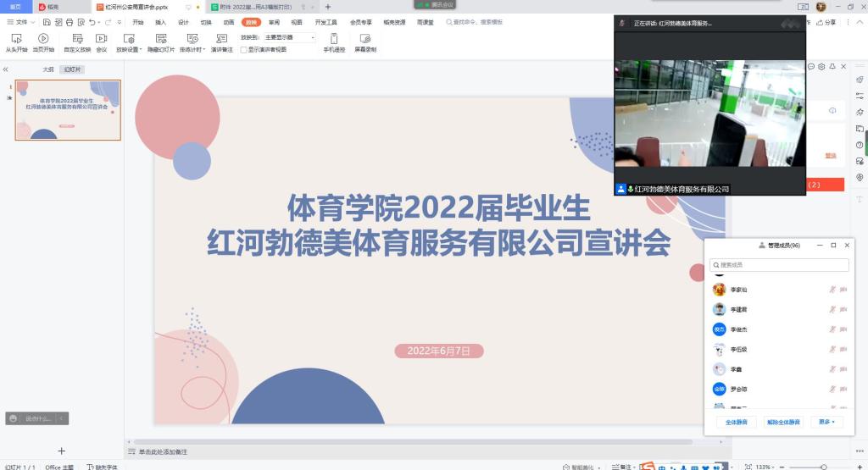Open the 插入 ribbon tab
Viewport: 868px width, 470px height.
point(160,22)
